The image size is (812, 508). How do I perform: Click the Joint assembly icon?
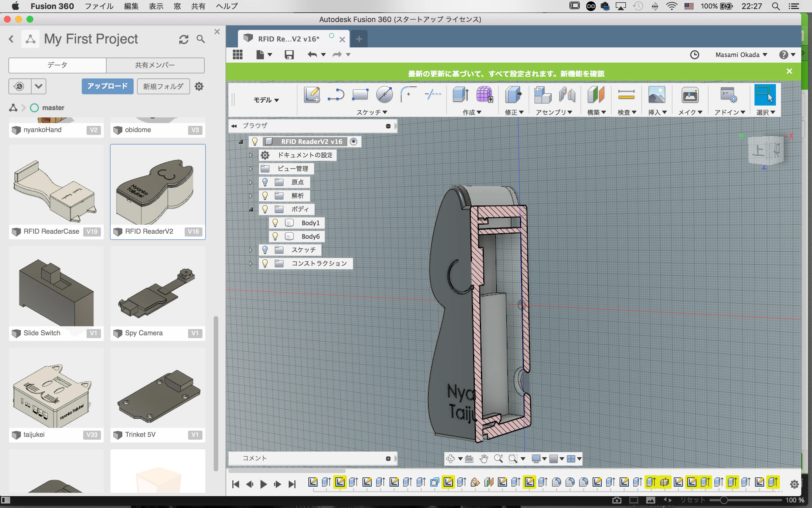[x=567, y=95]
